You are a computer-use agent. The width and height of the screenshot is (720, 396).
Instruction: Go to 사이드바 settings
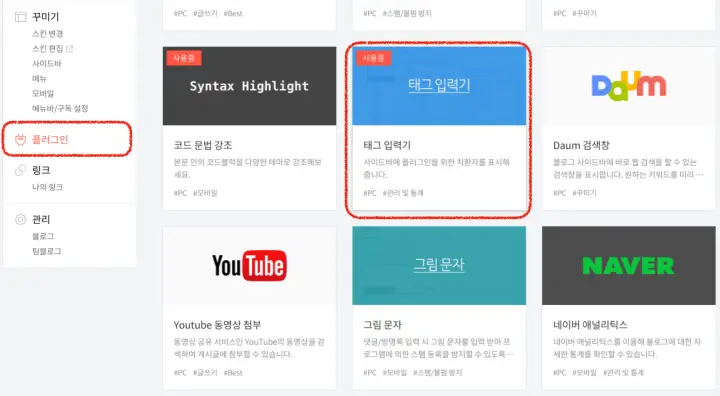click(x=47, y=63)
